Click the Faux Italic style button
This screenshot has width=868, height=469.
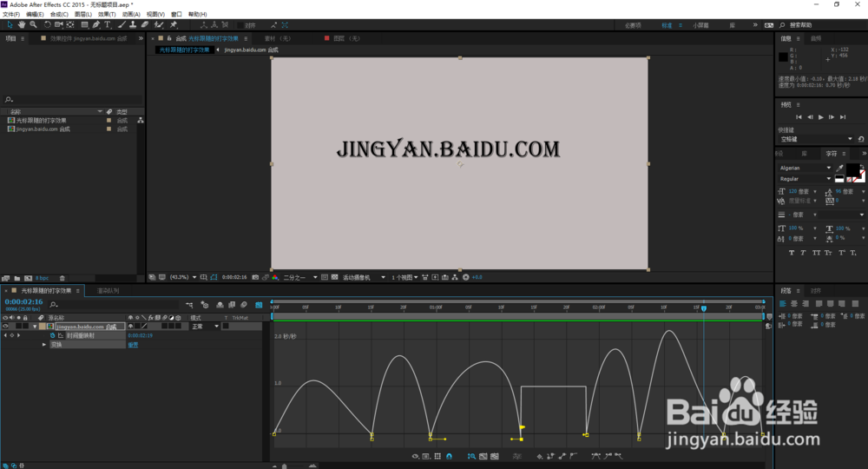[803, 253]
